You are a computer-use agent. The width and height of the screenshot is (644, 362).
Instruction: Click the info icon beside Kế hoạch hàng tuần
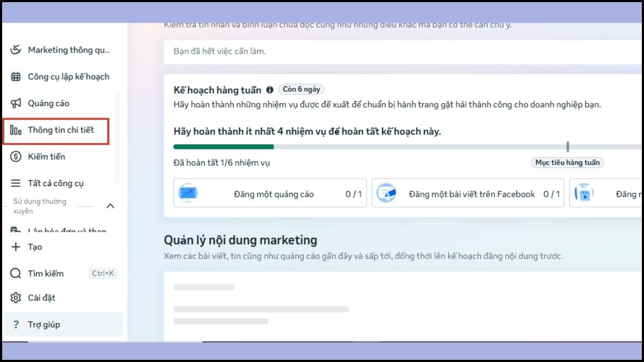pyautogui.click(x=269, y=90)
